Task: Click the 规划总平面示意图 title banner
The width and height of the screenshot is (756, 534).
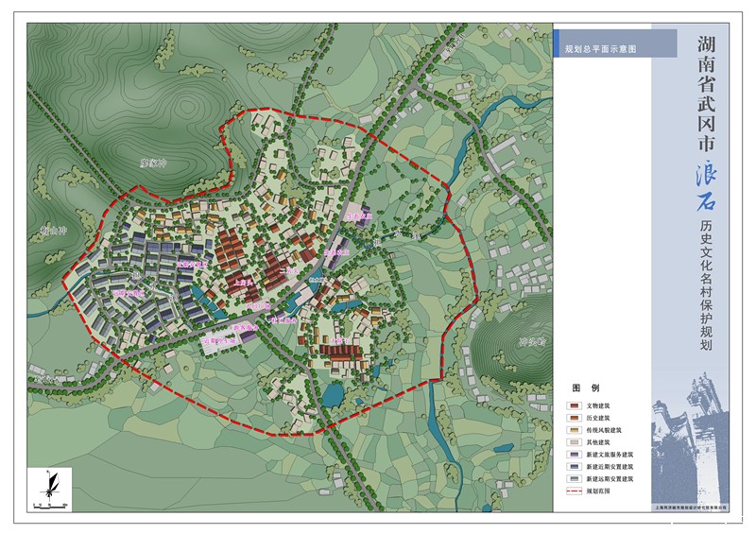Action: tap(614, 46)
